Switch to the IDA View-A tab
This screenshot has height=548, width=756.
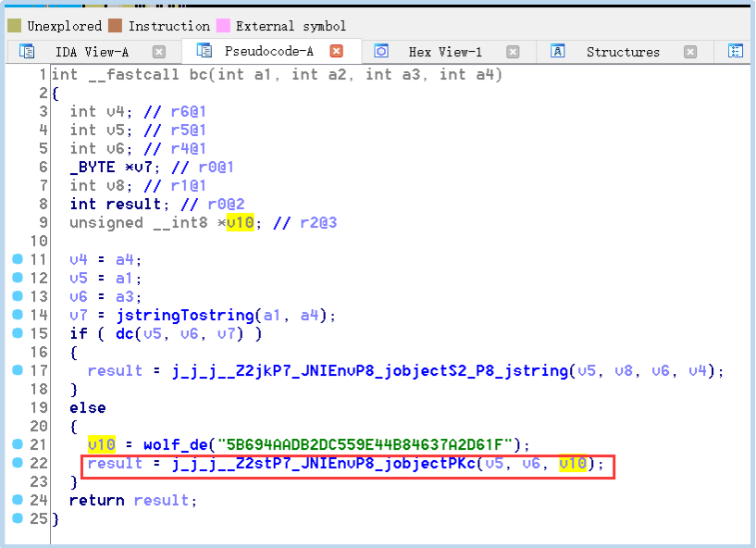pos(93,52)
